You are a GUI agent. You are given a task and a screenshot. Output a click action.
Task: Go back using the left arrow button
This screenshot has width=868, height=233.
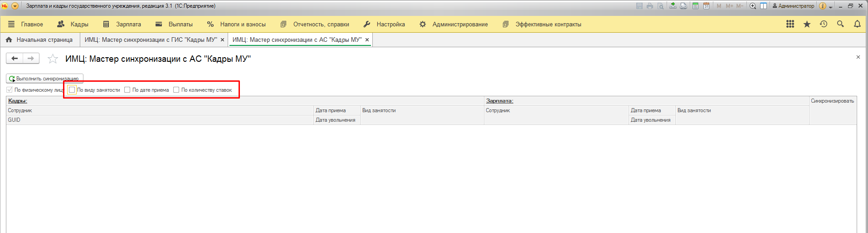[15, 58]
